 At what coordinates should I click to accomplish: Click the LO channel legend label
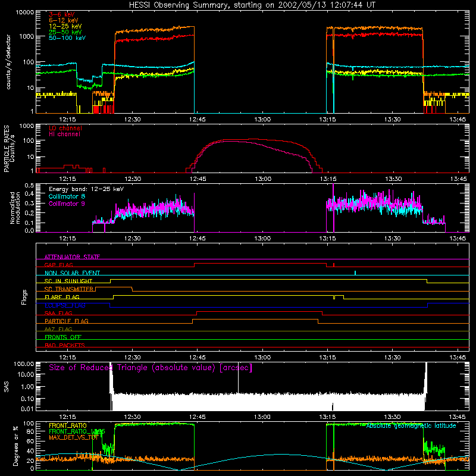(65, 128)
